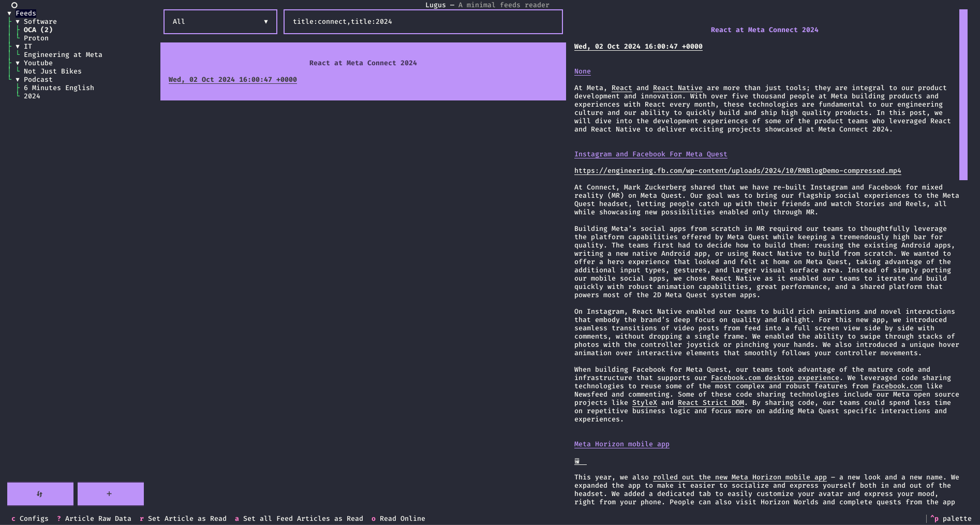Collapse the Youtube folder arrow
Screen dimensions: 980x525
tap(18, 63)
